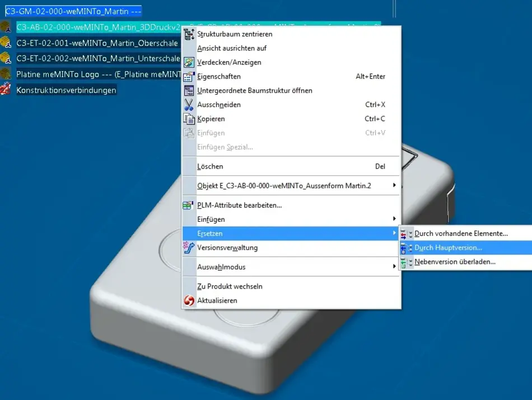Click the Kopieren icon
This screenshot has height=400, width=532.
(189, 119)
